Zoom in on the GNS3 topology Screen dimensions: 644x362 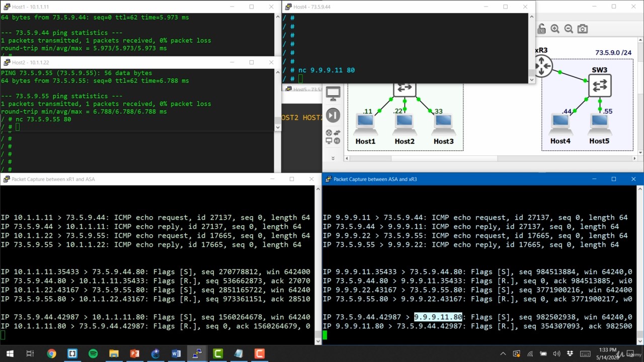point(555,29)
